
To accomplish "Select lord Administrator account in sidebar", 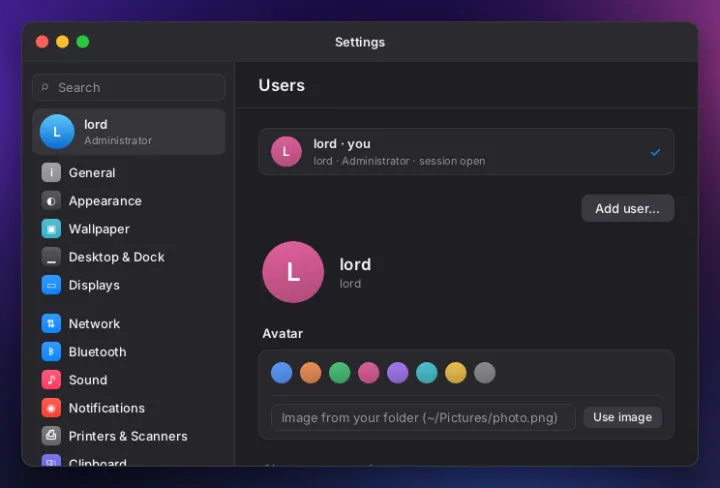I will pyautogui.click(x=129, y=132).
